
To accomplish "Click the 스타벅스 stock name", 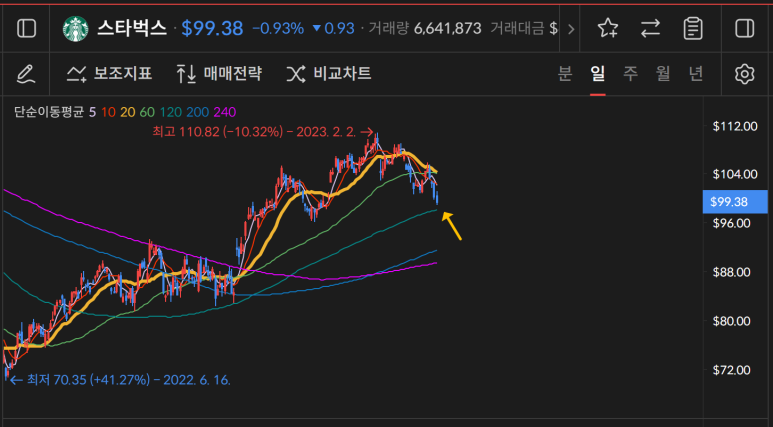I will (x=132, y=29).
